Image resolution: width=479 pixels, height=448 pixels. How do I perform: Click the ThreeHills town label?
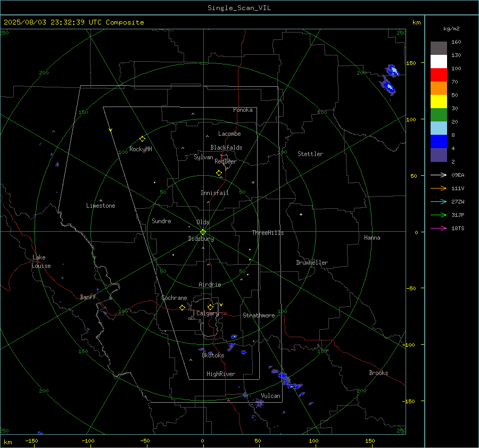(x=268, y=233)
